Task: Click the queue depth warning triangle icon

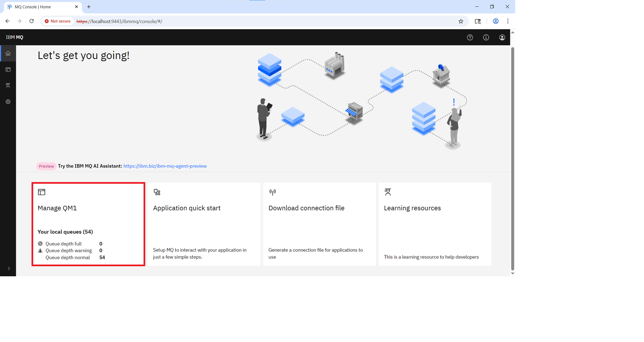Action: tap(40, 250)
